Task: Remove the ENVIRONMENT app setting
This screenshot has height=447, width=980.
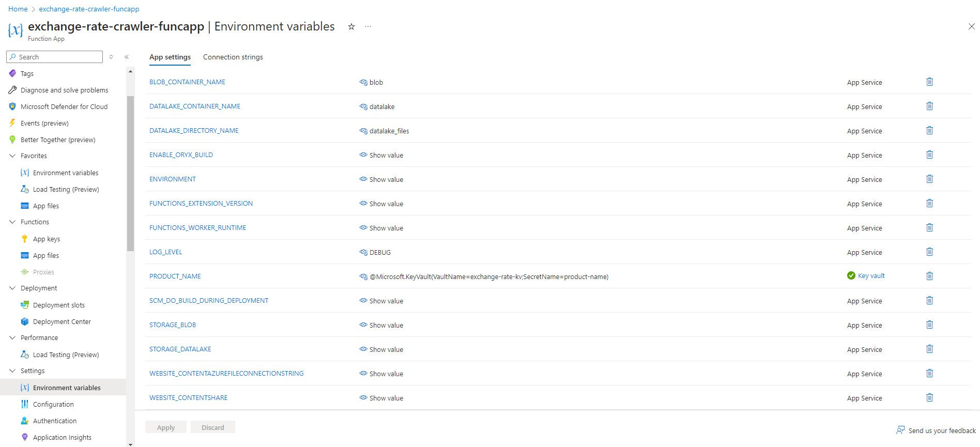Action: tap(929, 179)
